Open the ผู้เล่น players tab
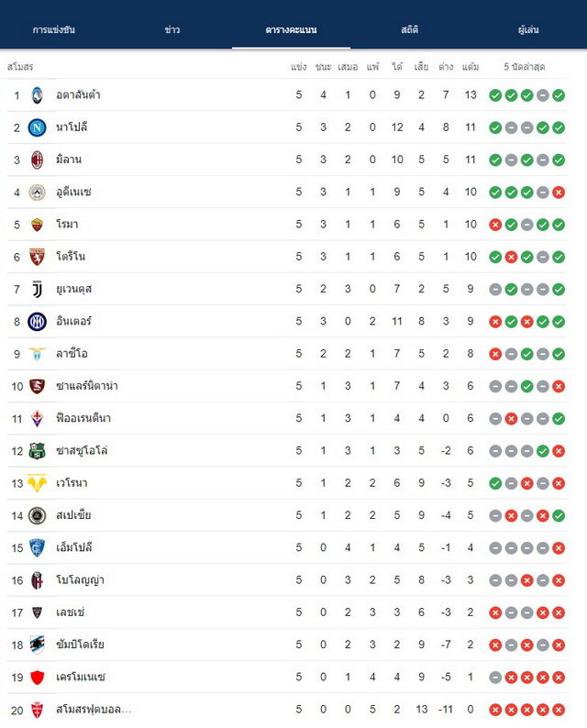 [x=528, y=29]
